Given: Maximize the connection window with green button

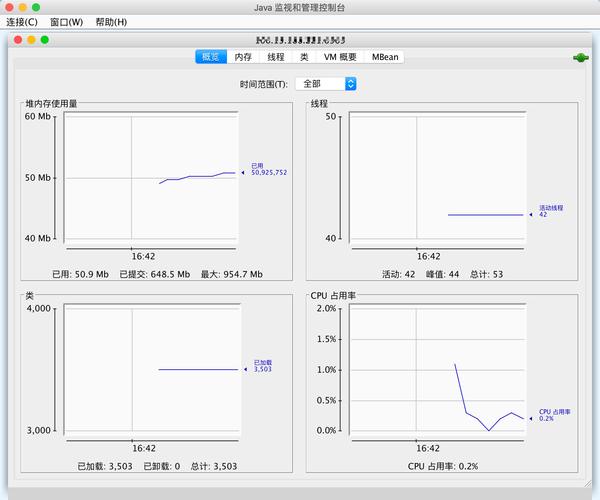Looking at the screenshot, I should 45,40.
